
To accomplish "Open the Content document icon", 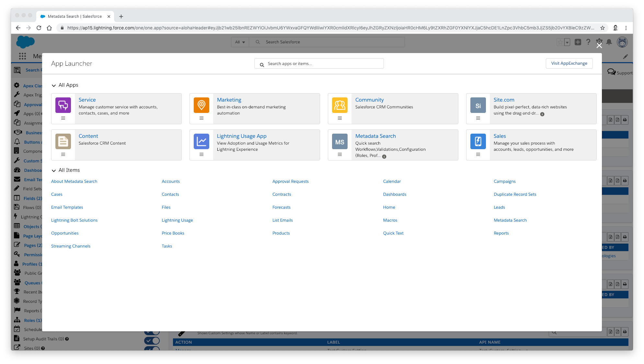I will coord(63,141).
